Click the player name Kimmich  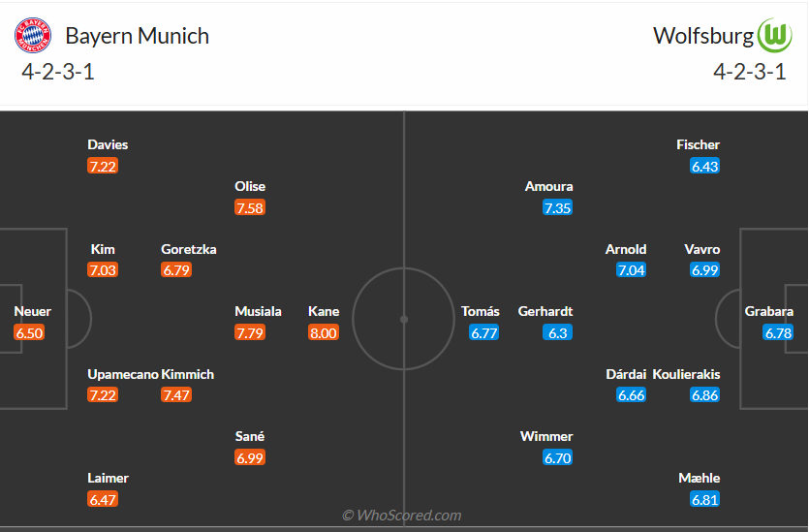pyautogui.click(x=188, y=374)
